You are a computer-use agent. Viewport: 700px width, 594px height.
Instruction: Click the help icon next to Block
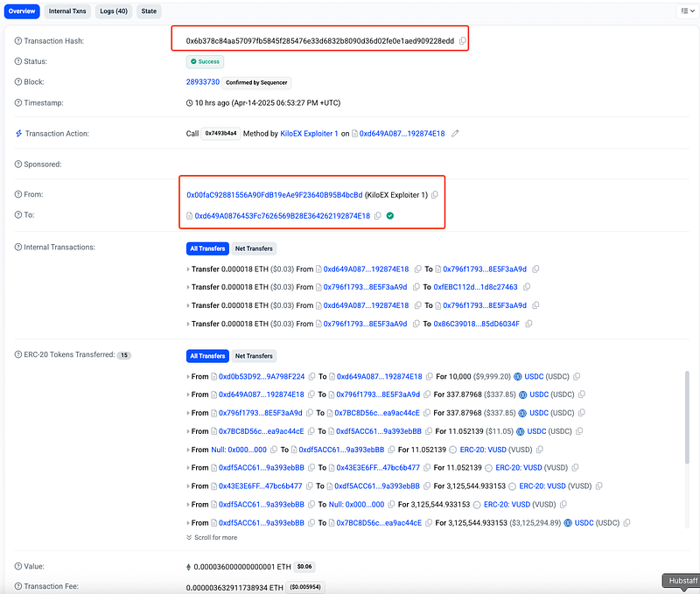click(18, 81)
